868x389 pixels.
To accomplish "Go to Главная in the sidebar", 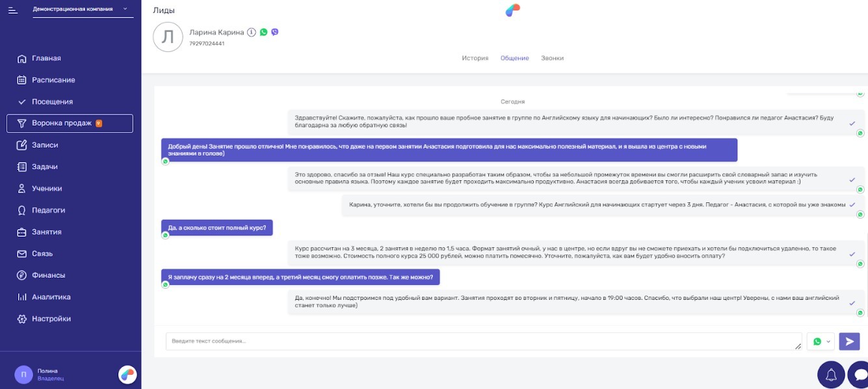I will pos(46,59).
